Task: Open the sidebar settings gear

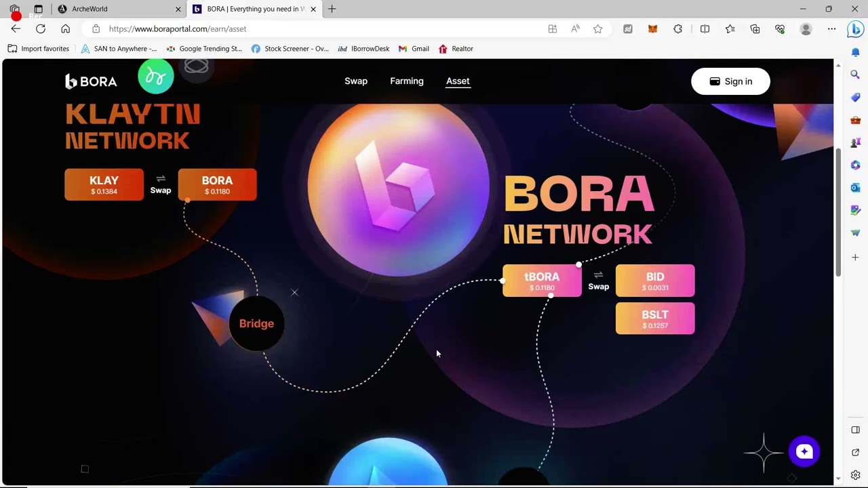Action: pyautogui.click(x=855, y=475)
